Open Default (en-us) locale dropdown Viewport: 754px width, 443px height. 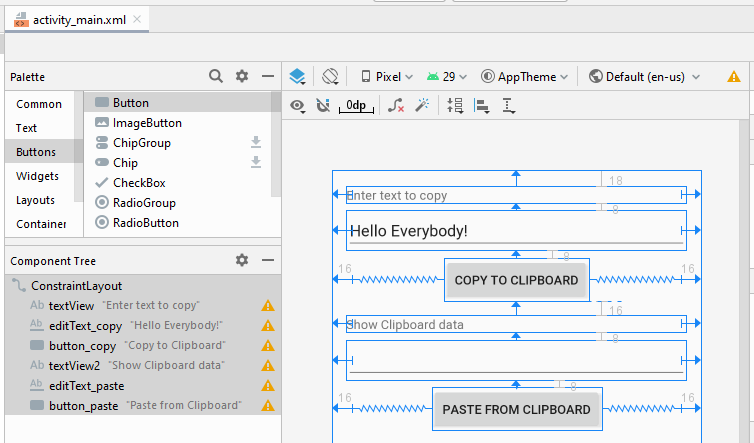[x=644, y=76]
